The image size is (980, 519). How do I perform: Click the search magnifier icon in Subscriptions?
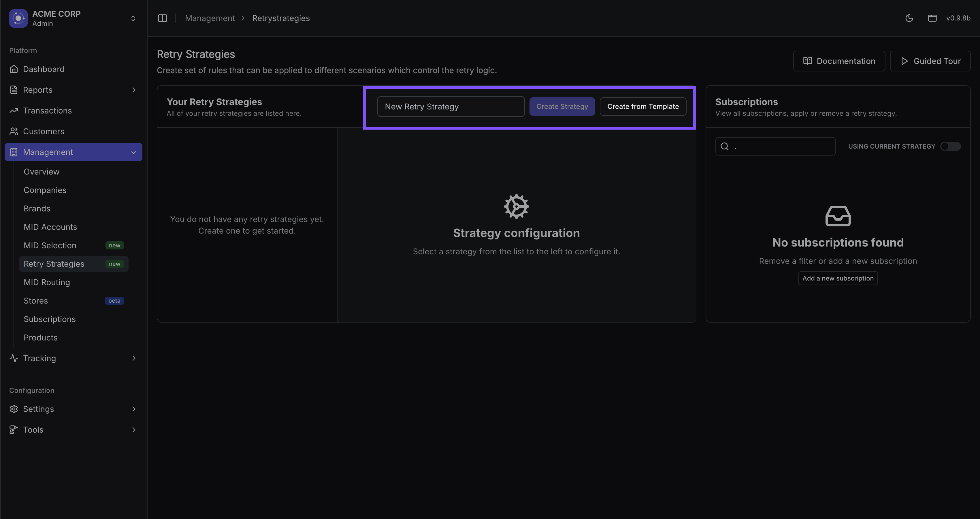[725, 146]
